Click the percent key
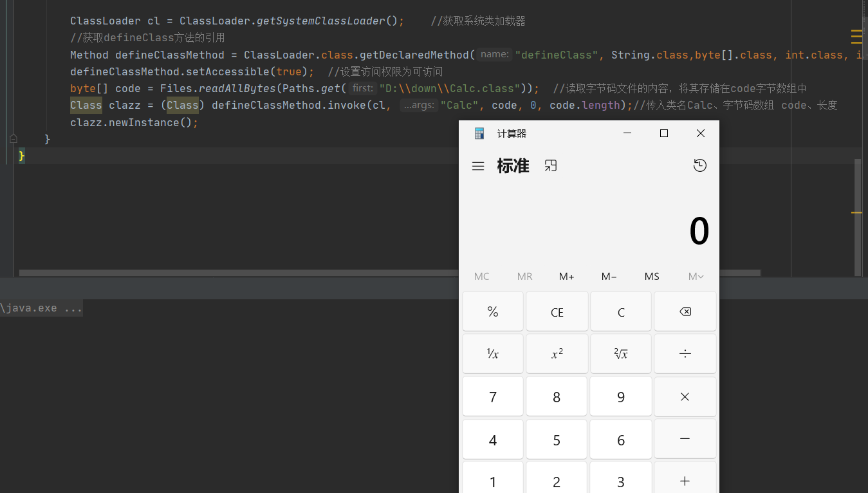Image resolution: width=868 pixels, height=493 pixels. pyautogui.click(x=493, y=312)
